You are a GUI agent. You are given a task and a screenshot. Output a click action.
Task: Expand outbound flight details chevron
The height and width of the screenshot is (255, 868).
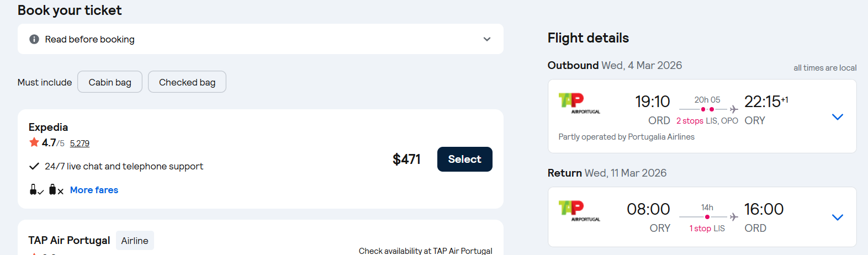pyautogui.click(x=837, y=117)
